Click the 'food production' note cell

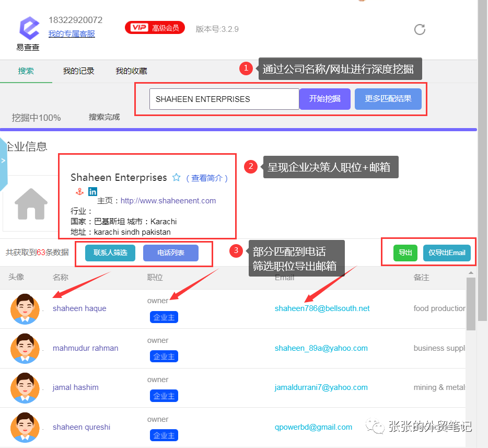click(x=439, y=308)
